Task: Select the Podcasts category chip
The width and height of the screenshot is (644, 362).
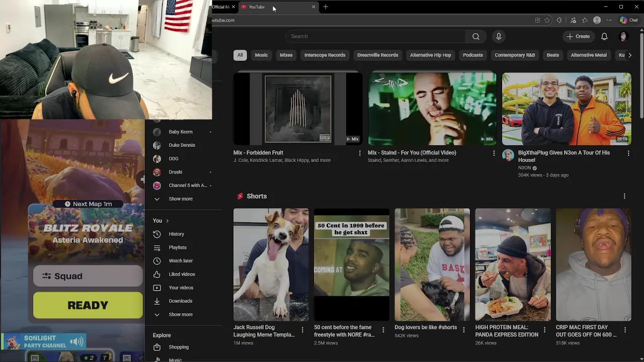Action: [472, 55]
